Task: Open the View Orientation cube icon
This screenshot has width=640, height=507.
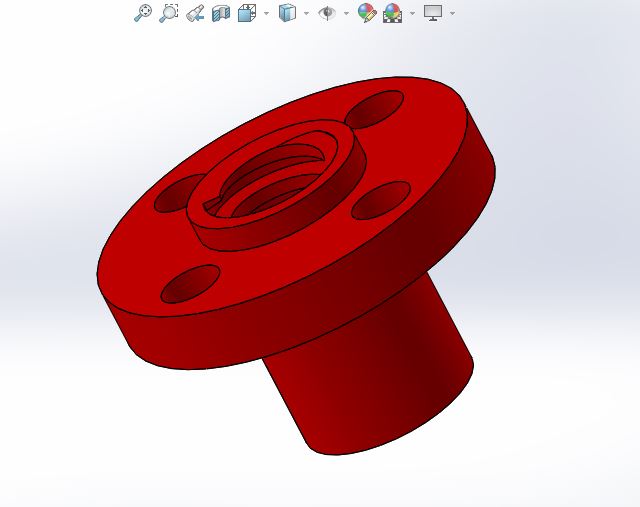Action: 247,13
